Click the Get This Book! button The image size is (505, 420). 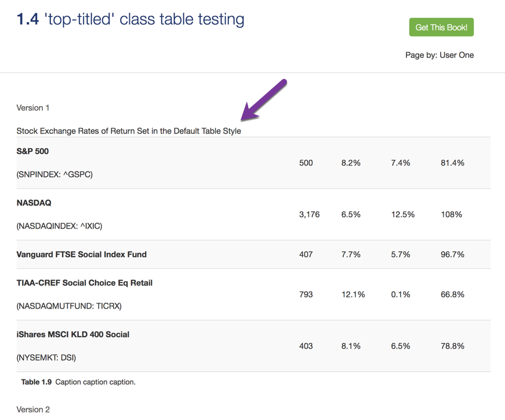click(441, 27)
